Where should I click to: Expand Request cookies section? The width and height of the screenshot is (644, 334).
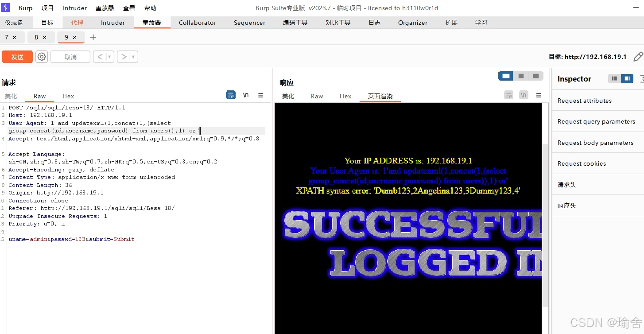point(598,163)
